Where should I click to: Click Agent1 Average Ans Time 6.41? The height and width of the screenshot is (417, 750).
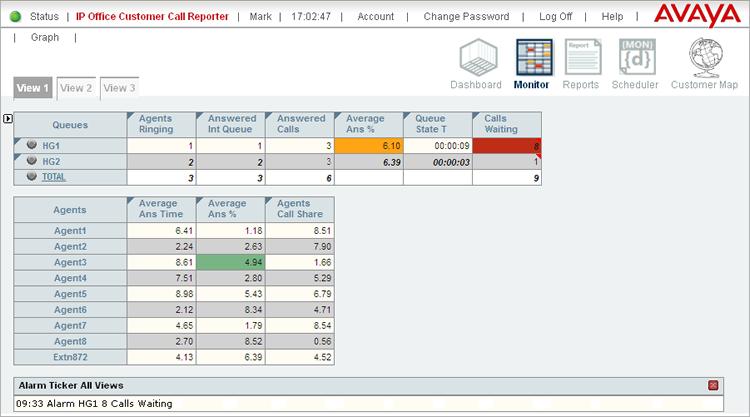click(x=184, y=231)
